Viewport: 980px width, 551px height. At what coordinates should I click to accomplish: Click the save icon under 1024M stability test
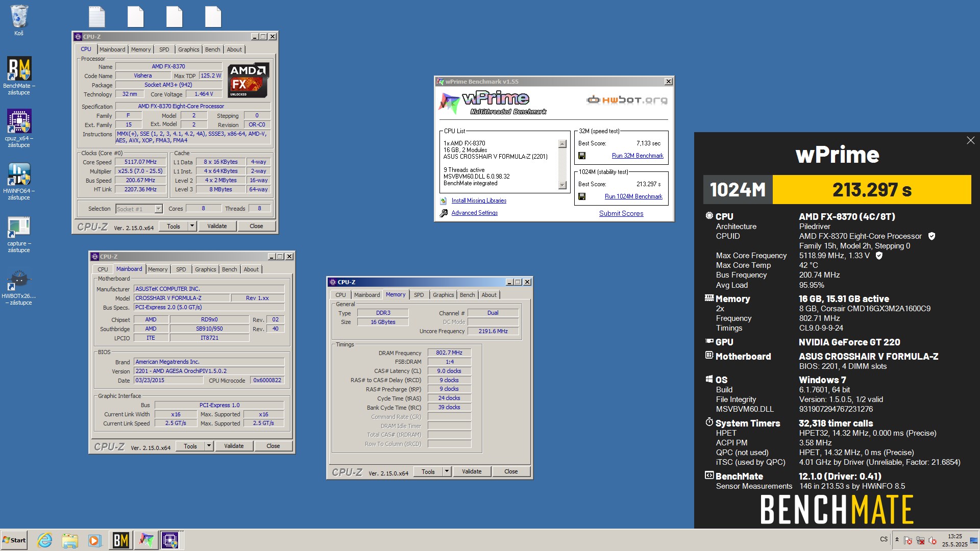pyautogui.click(x=581, y=196)
